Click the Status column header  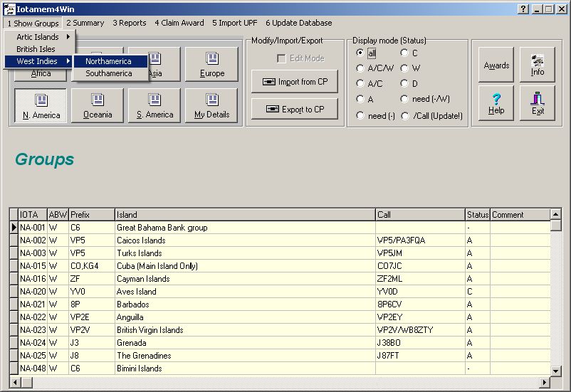click(478, 215)
